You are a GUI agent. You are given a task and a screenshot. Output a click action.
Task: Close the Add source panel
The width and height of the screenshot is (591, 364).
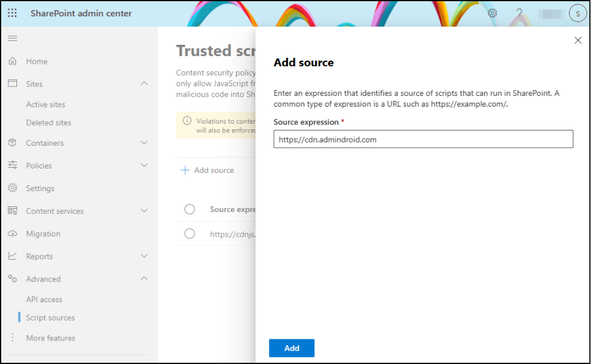click(577, 40)
